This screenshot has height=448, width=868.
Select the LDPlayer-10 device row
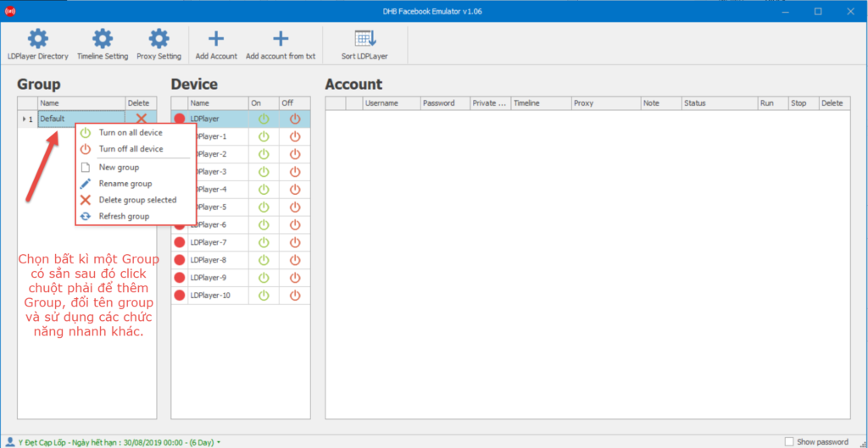click(x=241, y=296)
